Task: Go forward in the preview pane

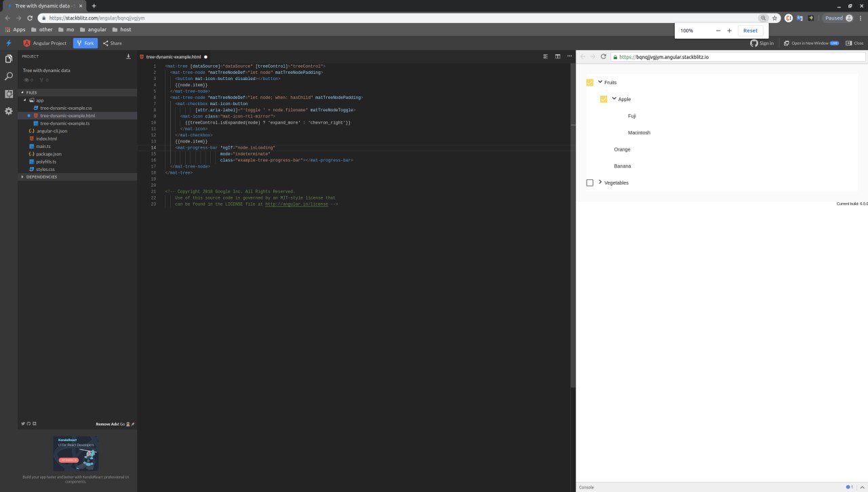Action: 593,56
